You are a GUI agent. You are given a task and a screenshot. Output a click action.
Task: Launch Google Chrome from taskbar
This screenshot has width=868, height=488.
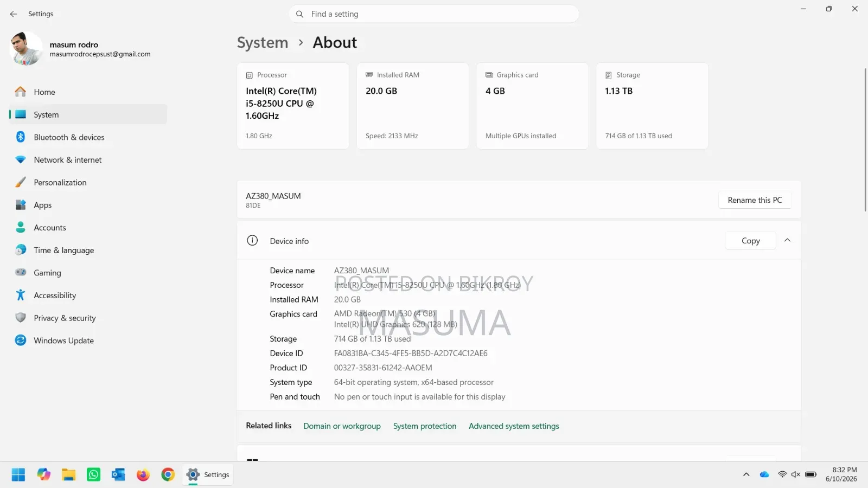click(x=168, y=475)
